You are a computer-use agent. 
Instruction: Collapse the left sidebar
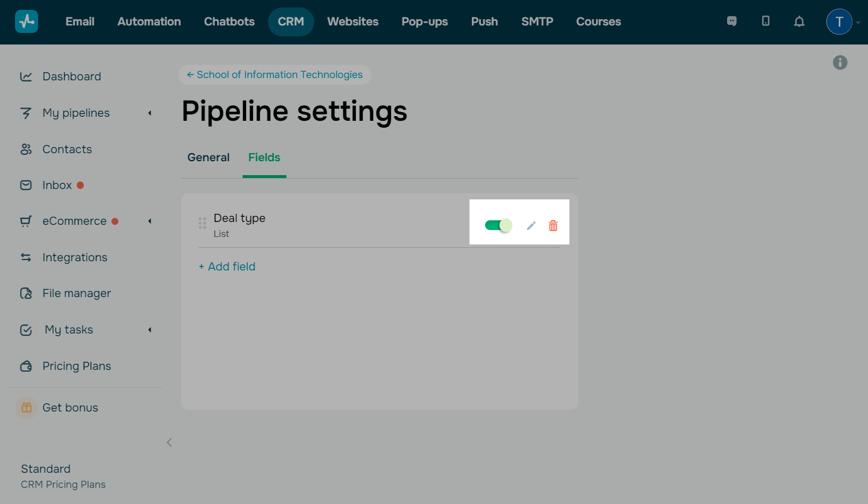click(x=169, y=443)
